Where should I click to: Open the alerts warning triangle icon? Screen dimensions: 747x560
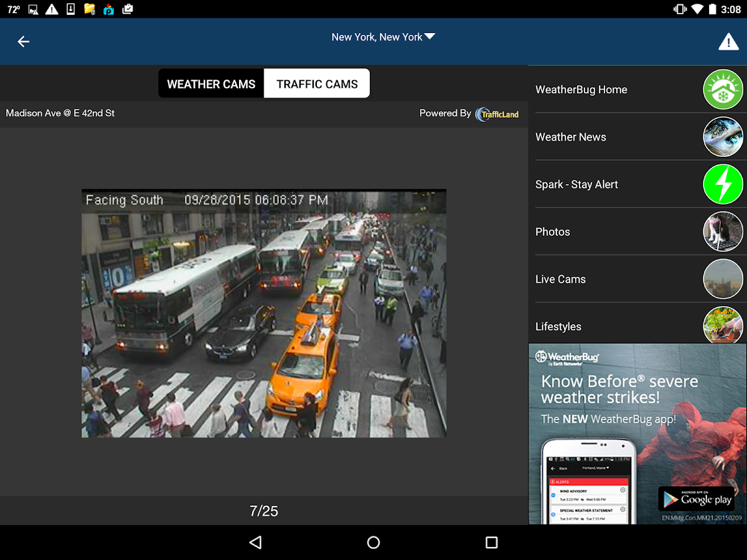point(728,41)
